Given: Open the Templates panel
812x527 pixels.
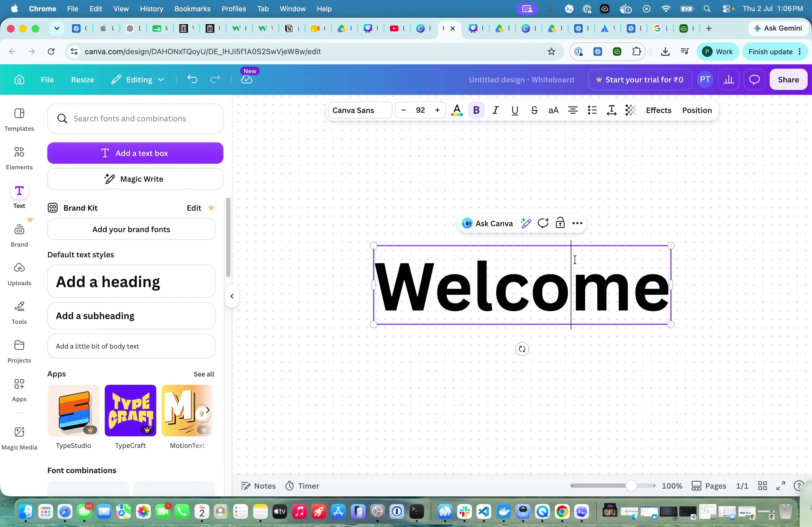Looking at the screenshot, I should 19,119.
